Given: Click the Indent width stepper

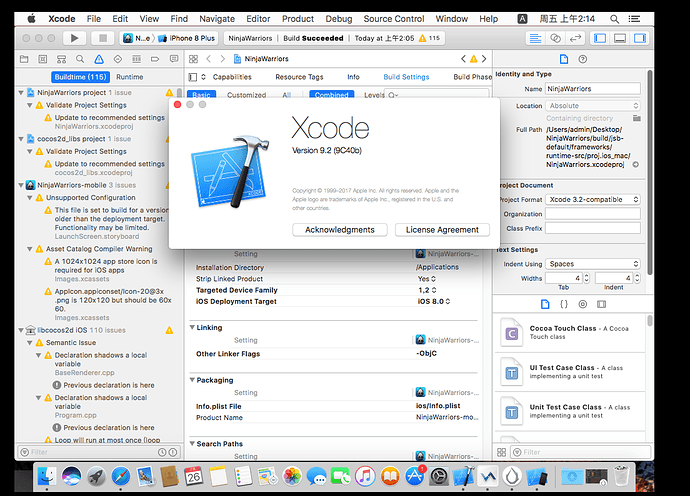Looking at the screenshot, I should (x=637, y=278).
